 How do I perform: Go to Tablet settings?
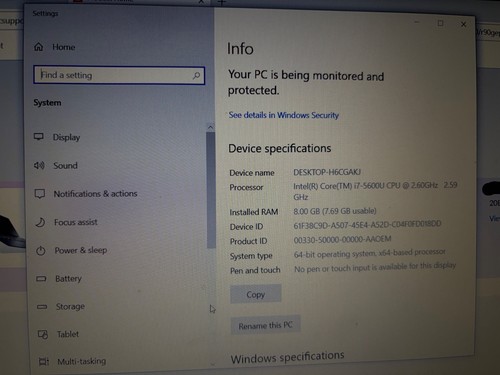68,334
